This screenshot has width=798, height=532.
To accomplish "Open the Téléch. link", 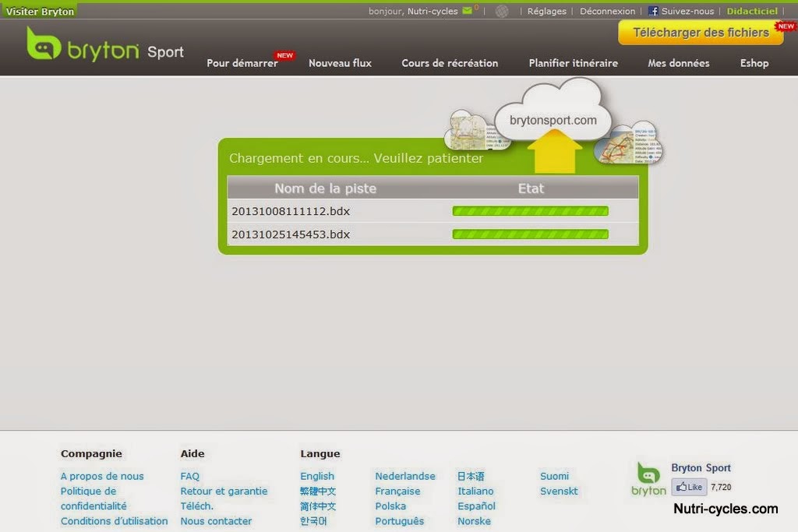I will (196, 506).
